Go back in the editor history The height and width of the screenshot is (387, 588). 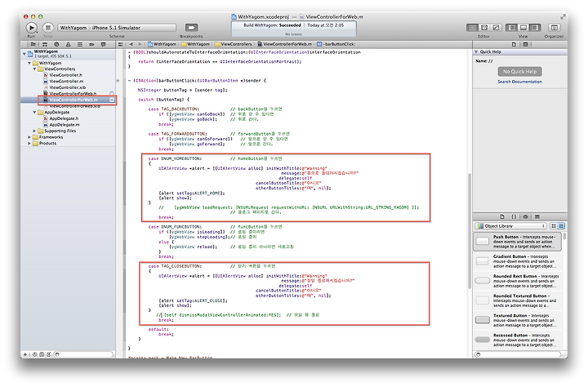(131, 44)
